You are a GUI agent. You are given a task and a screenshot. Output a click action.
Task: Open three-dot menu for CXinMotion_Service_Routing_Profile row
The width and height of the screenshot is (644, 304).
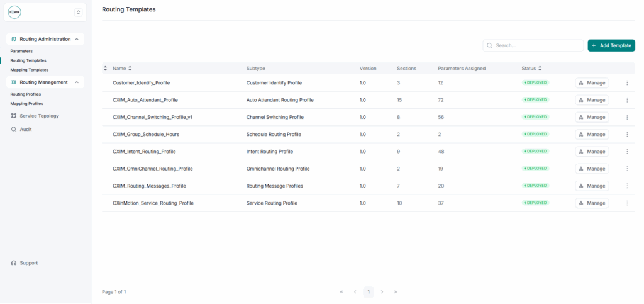click(x=626, y=203)
